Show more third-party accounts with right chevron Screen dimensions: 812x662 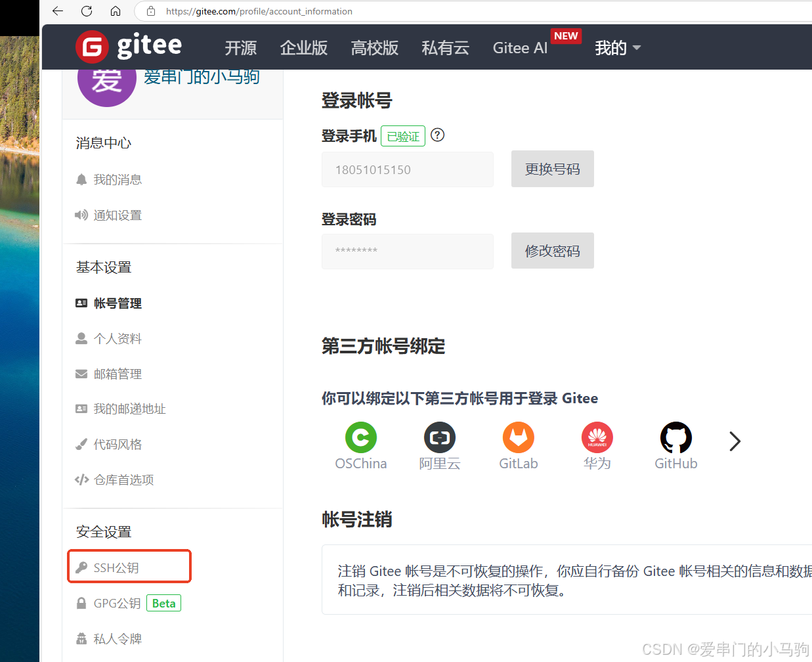[735, 441]
